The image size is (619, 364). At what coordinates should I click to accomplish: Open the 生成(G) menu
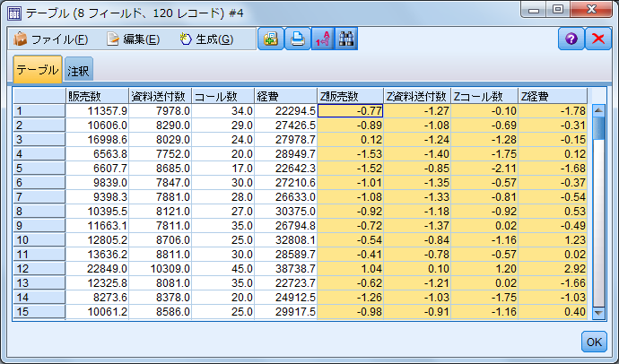(x=206, y=39)
